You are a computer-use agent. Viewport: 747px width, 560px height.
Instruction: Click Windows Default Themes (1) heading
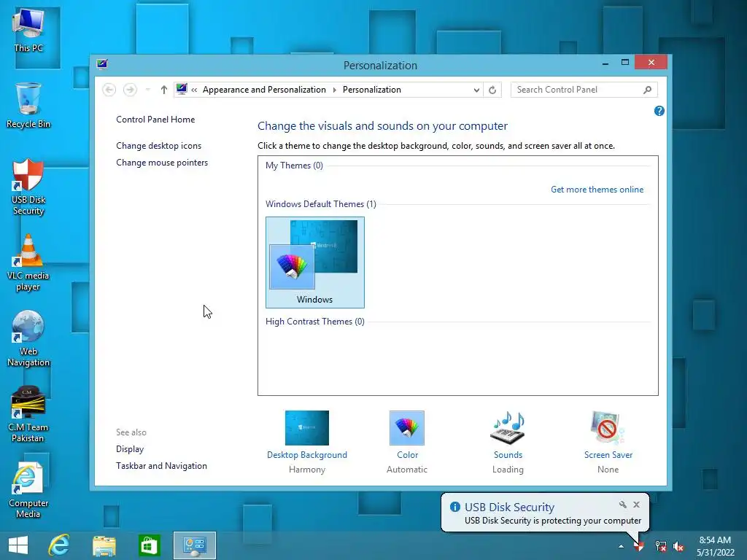click(x=321, y=204)
